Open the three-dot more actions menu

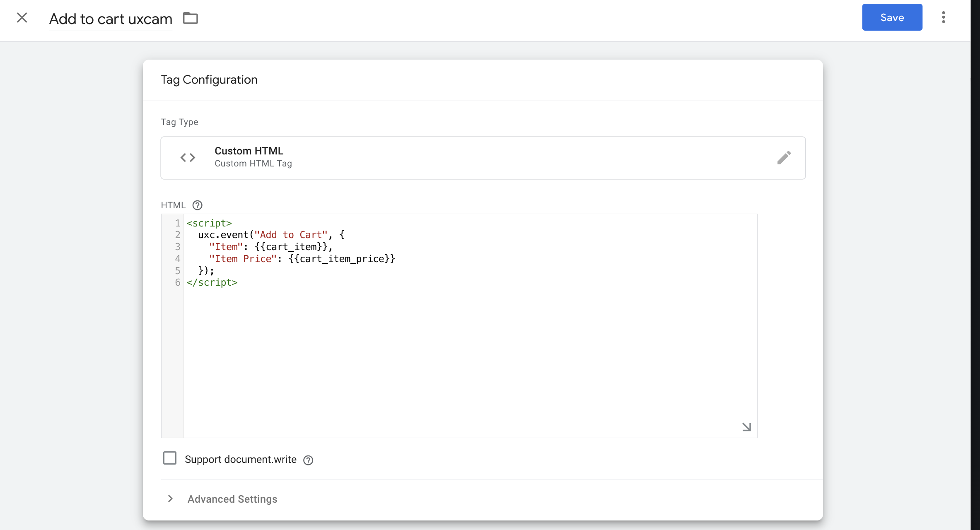pos(943,17)
